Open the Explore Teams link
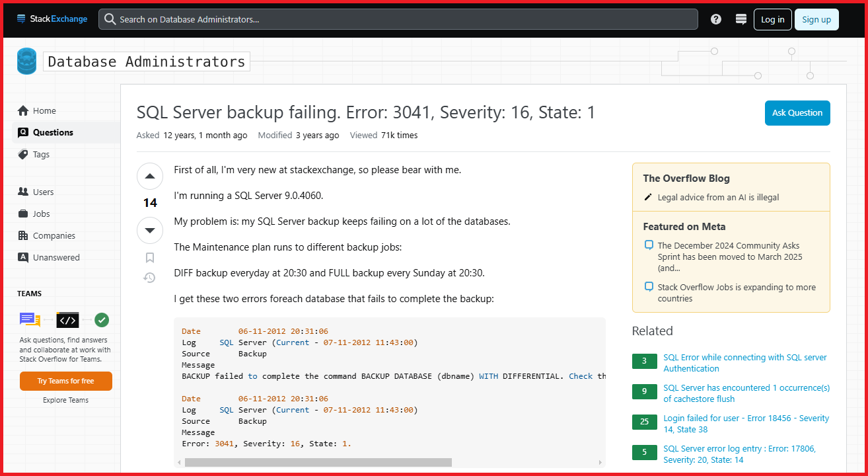This screenshot has height=476, width=868. pyautogui.click(x=66, y=400)
